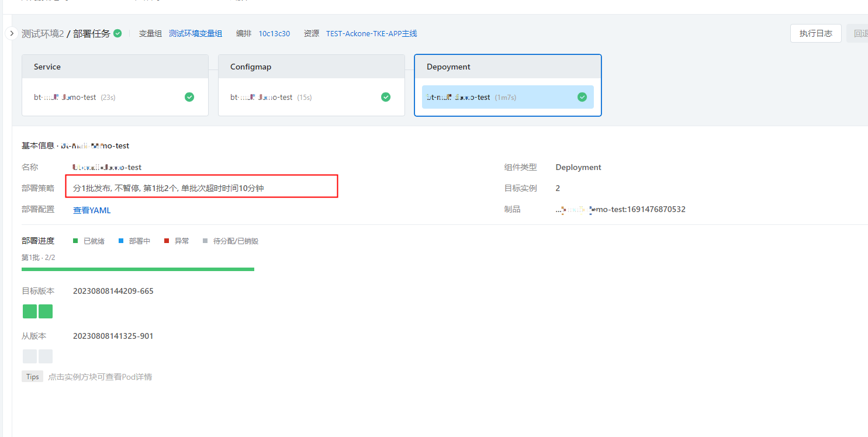The image size is (868, 437).
Task: Click the second green target version instance block
Action: click(x=46, y=311)
